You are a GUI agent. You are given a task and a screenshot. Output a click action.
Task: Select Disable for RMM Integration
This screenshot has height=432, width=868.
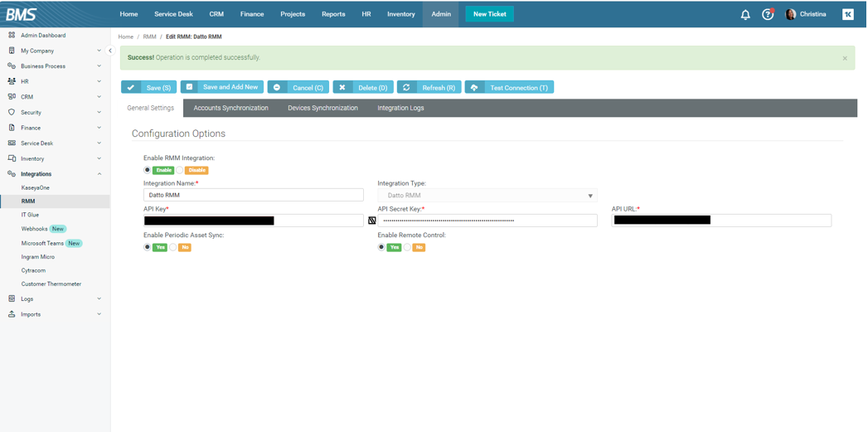pyautogui.click(x=180, y=170)
